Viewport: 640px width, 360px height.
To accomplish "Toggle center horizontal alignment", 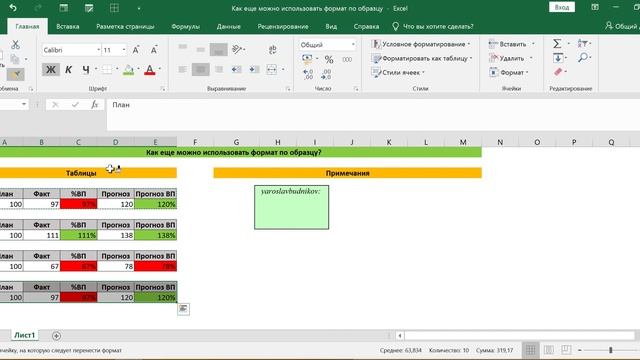I will tap(201, 69).
